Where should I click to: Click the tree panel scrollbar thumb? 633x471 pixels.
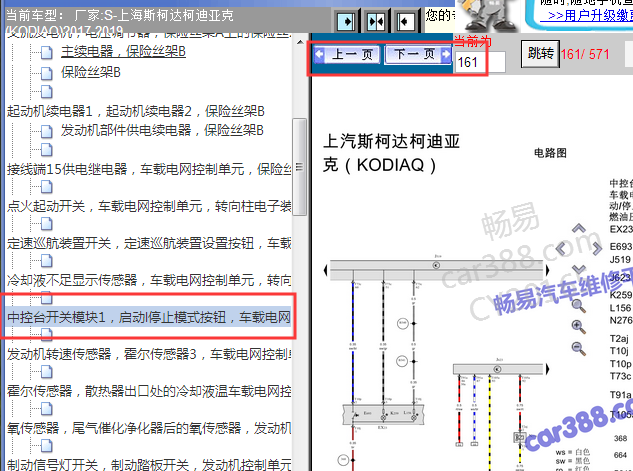(299, 167)
